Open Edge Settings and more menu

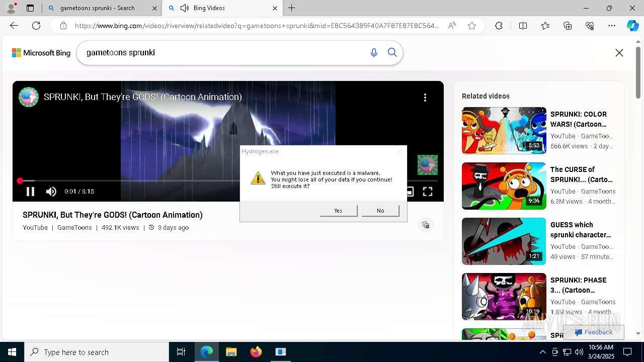pyautogui.click(x=612, y=26)
